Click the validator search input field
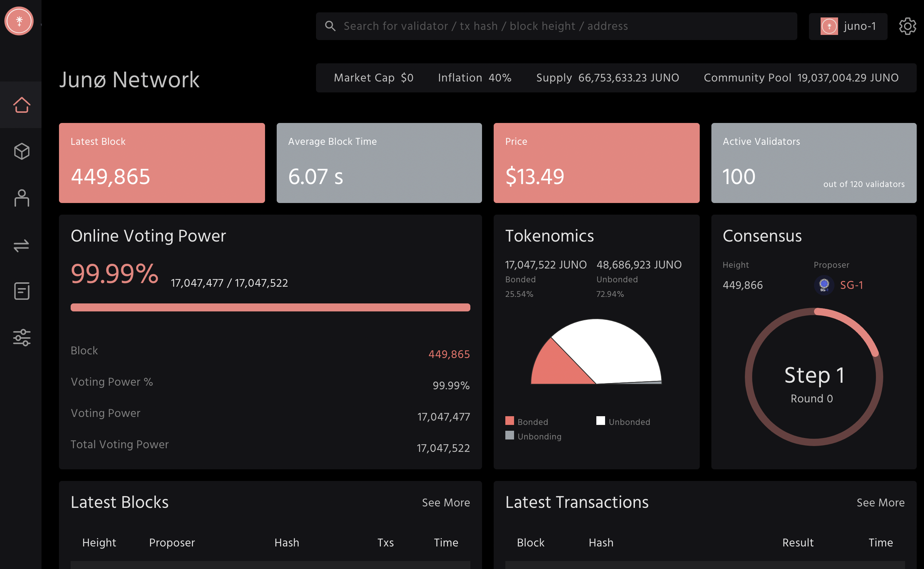This screenshot has height=569, width=924. click(557, 26)
